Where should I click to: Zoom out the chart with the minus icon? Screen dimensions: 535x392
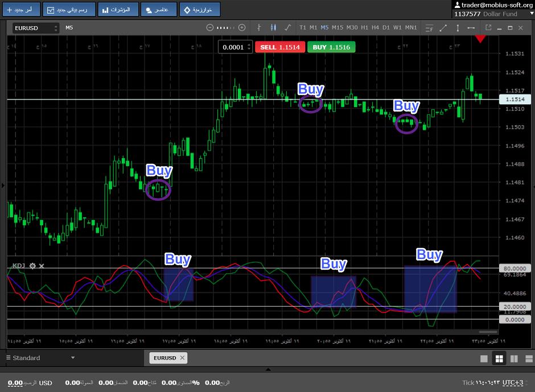tap(210, 28)
